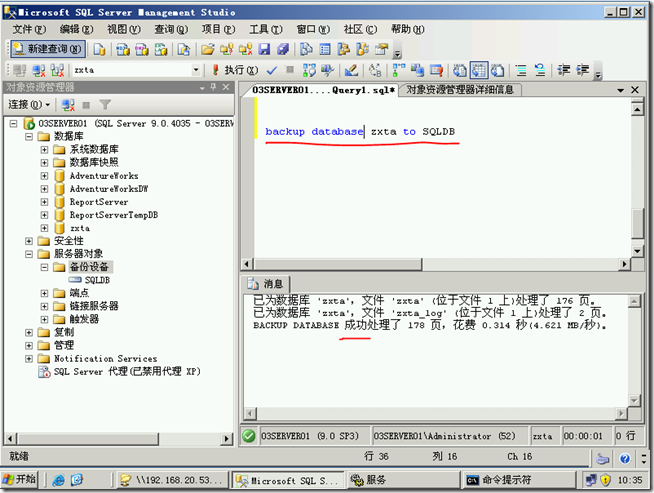The width and height of the screenshot is (654, 493).
Task: Open the Registered Servers window
Action: pyautogui.click(x=307, y=49)
